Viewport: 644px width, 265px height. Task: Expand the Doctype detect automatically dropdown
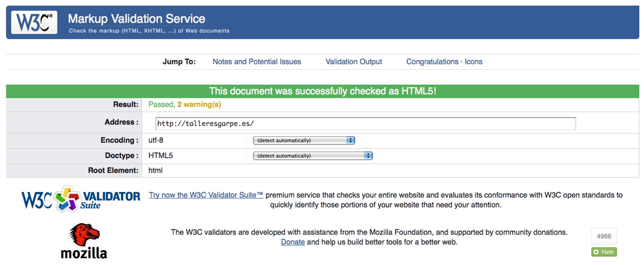[313, 156]
